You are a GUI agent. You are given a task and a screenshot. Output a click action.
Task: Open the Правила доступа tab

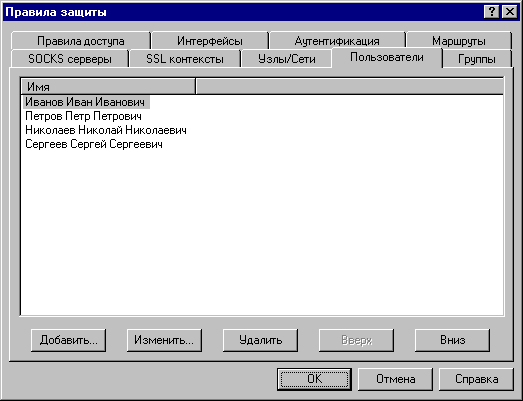pos(80,41)
